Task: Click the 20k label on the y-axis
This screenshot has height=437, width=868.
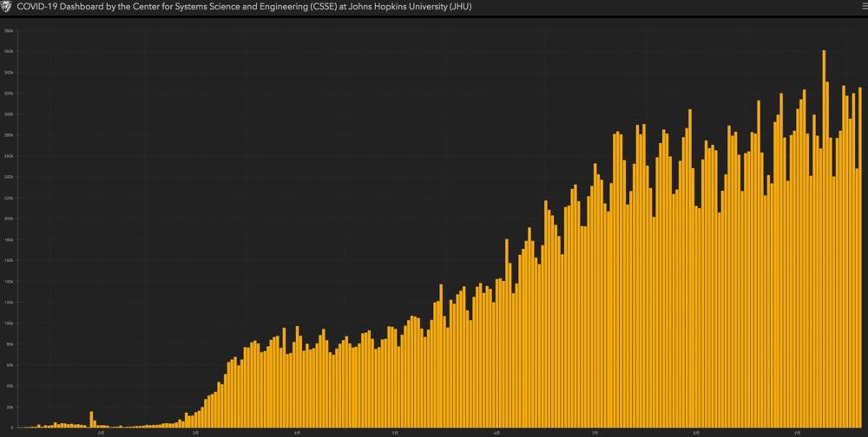Action: point(10,407)
